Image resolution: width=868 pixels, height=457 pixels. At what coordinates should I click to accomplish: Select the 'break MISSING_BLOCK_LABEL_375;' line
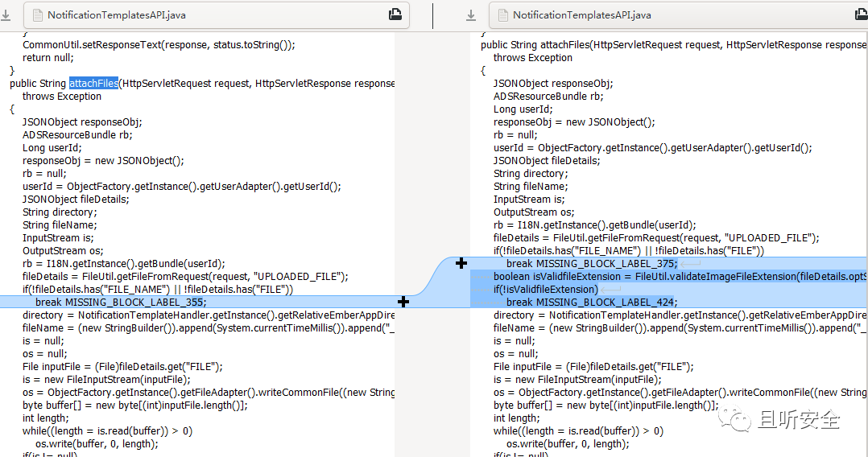tap(592, 263)
